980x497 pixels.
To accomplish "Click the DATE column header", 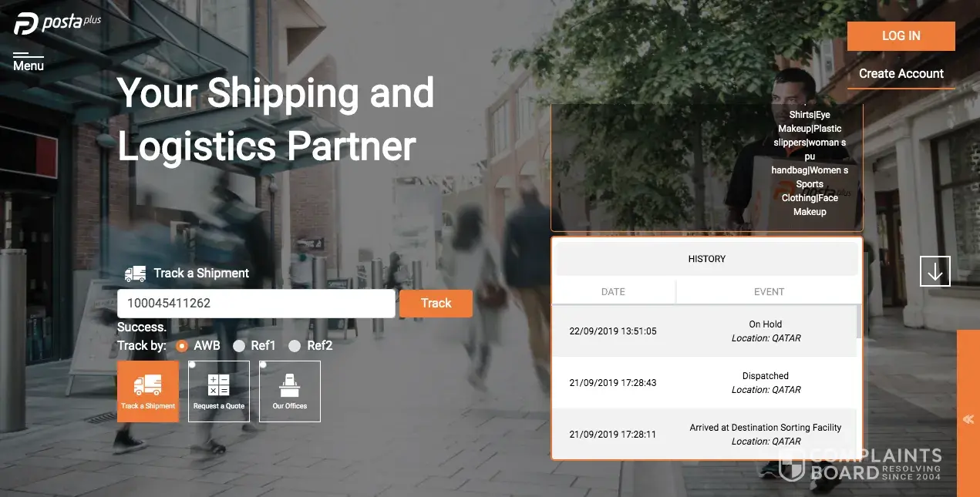I will [x=613, y=292].
